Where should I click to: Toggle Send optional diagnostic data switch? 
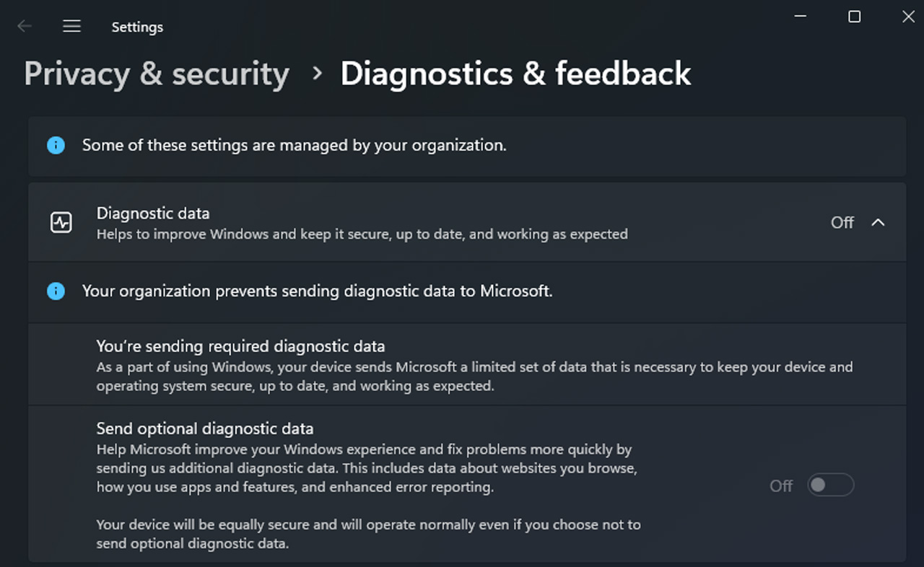pos(830,485)
